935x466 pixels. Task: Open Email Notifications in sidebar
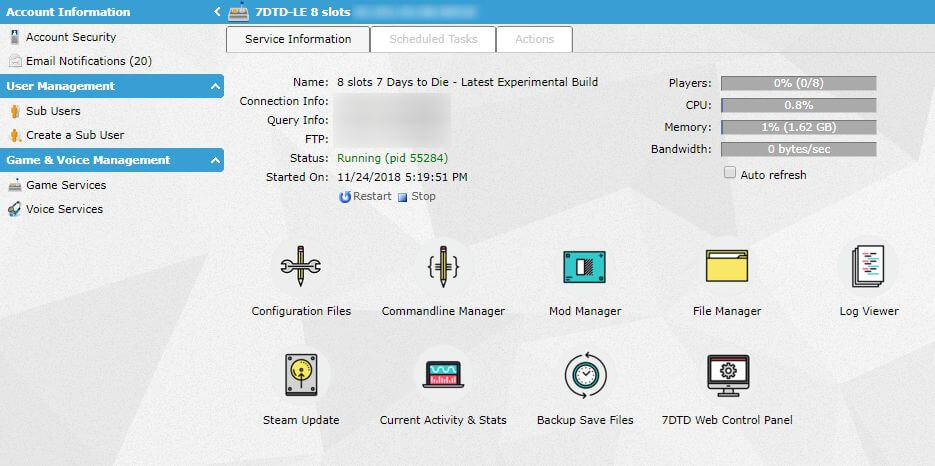pos(88,61)
